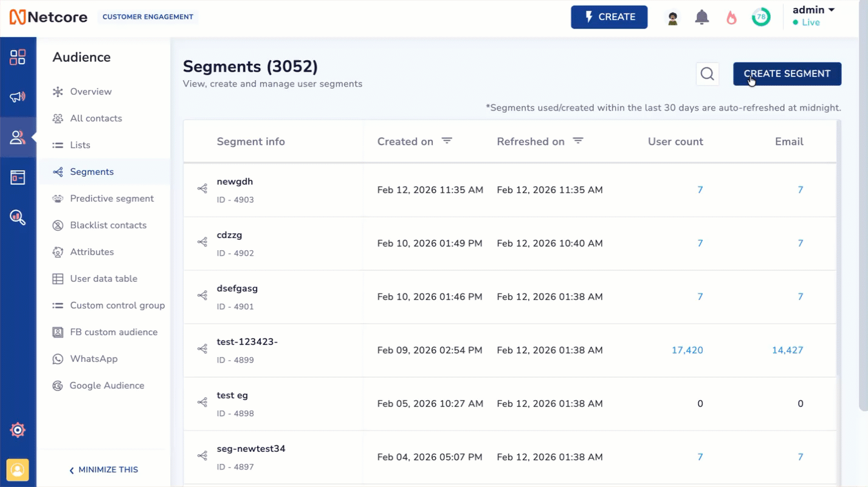The width and height of the screenshot is (868, 487).
Task: Open user count 17,420 for test-123423-
Action: (687, 350)
